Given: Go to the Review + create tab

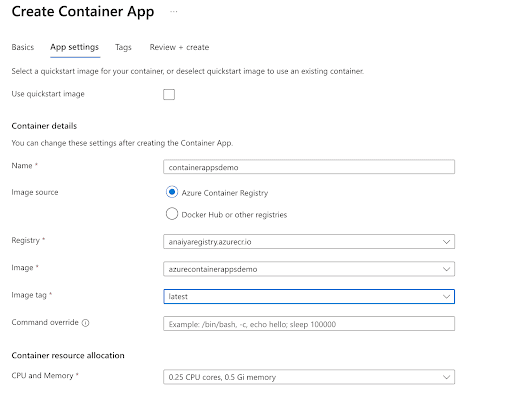Looking at the screenshot, I should point(179,47).
